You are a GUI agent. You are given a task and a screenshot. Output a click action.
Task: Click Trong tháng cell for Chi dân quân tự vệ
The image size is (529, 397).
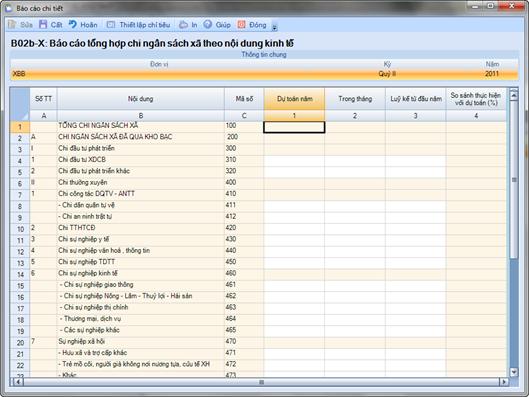[355, 205]
